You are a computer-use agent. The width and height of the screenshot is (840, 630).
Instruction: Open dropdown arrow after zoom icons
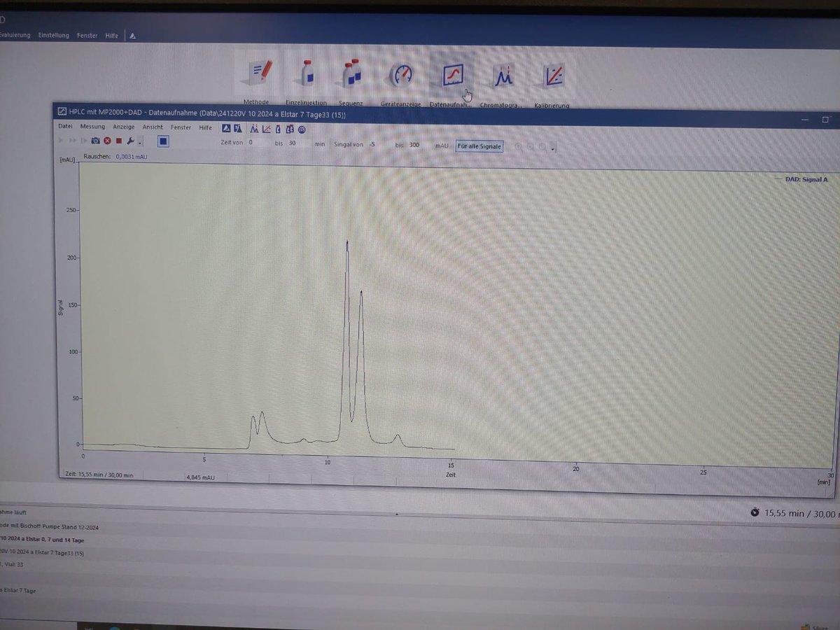552,148
